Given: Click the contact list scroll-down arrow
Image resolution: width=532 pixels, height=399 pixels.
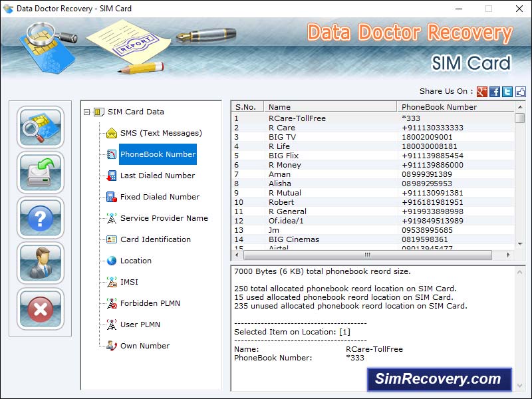Looking at the screenshot, I should tap(520, 244).
